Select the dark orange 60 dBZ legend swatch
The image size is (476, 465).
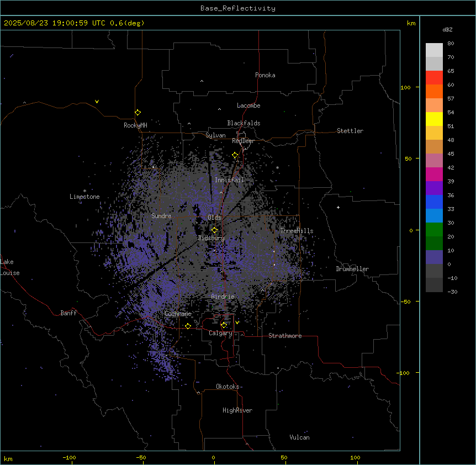point(434,91)
